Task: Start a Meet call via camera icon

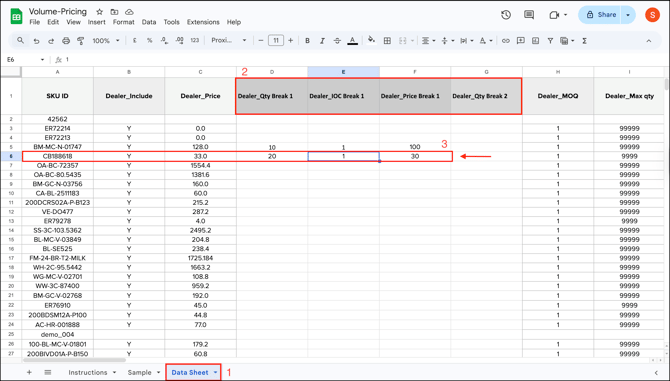Action: [x=554, y=15]
